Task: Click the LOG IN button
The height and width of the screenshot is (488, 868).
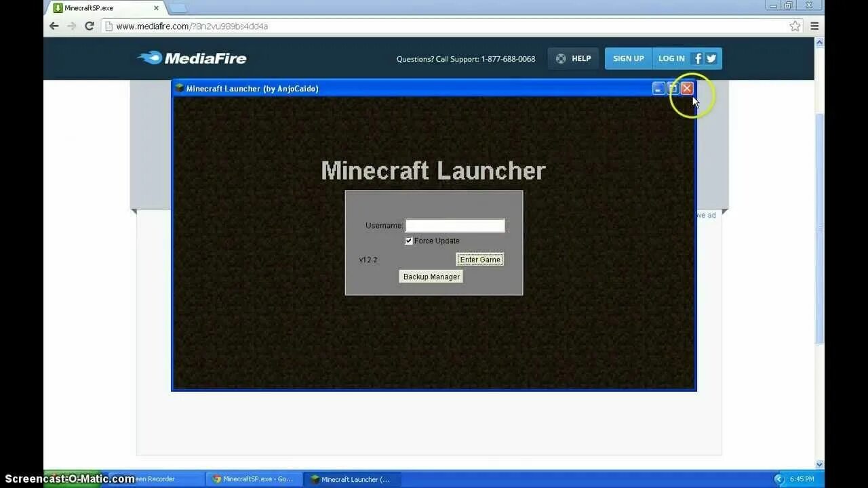Action: coord(671,58)
